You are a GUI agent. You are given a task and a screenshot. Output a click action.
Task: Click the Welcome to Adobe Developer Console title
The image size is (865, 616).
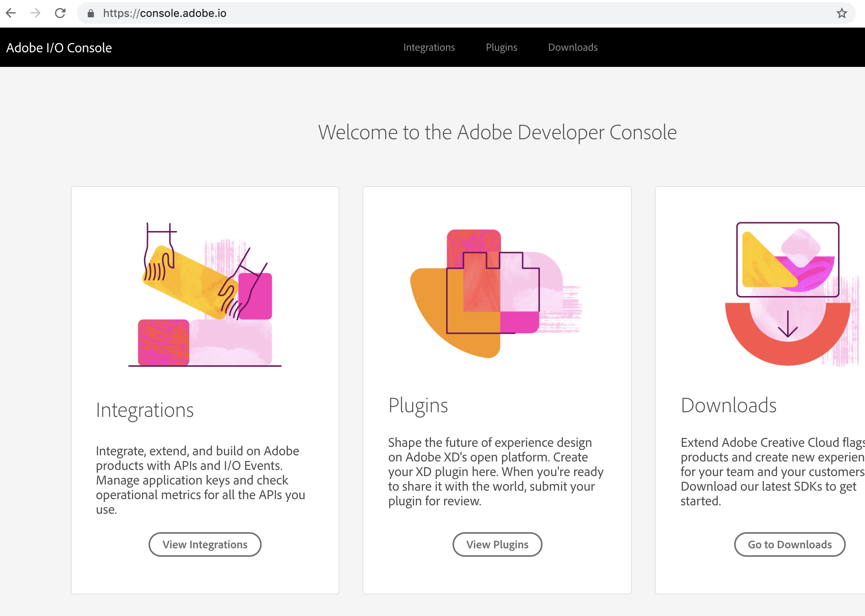(498, 132)
